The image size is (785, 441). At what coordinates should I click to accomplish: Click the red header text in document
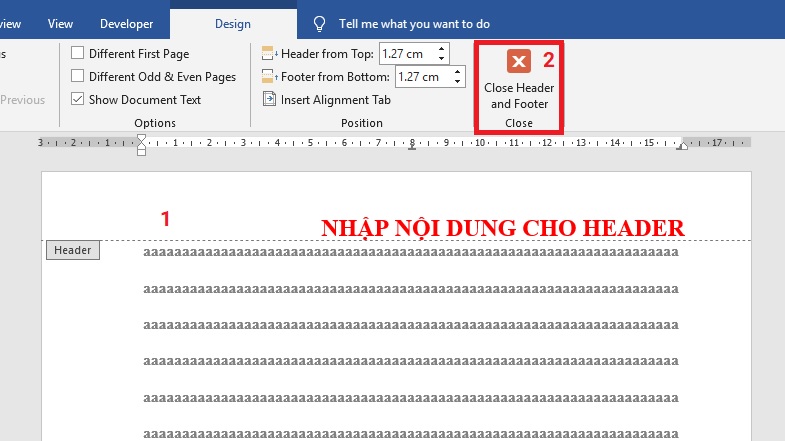coord(502,228)
